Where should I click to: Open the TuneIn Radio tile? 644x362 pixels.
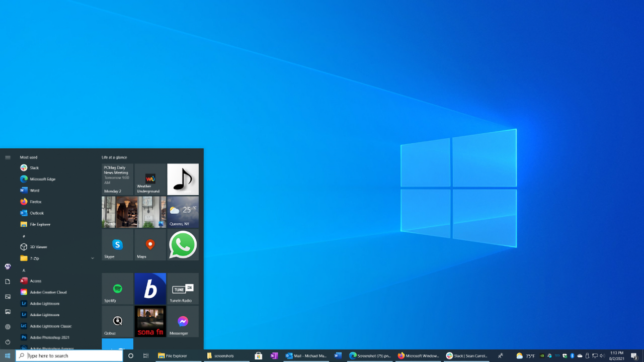click(x=182, y=289)
